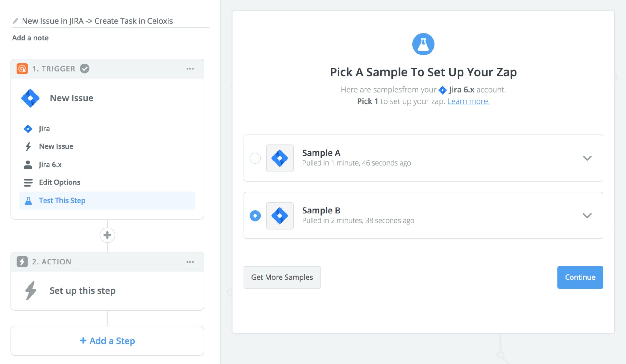Open the trigger step options menu
Viewport: 626px width, 364px height.
click(x=190, y=69)
